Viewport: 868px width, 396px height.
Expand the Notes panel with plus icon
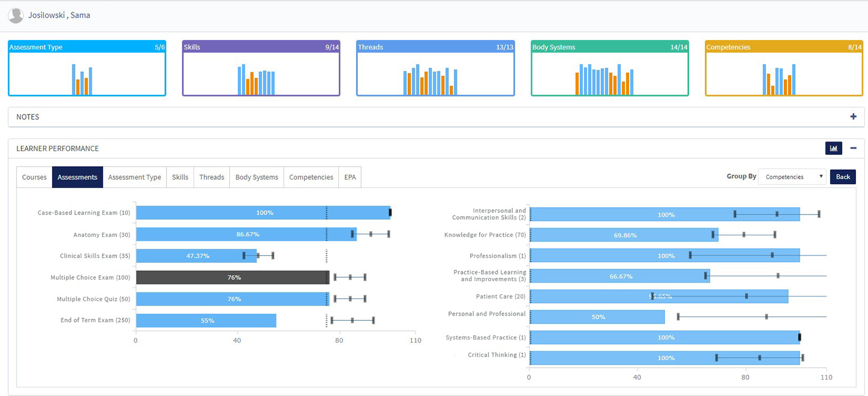853,117
